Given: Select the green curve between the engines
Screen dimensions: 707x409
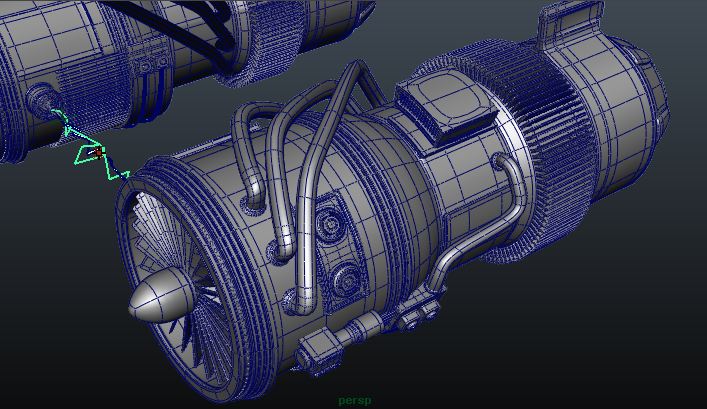Looking at the screenshot, I should pyautogui.click(x=90, y=146).
